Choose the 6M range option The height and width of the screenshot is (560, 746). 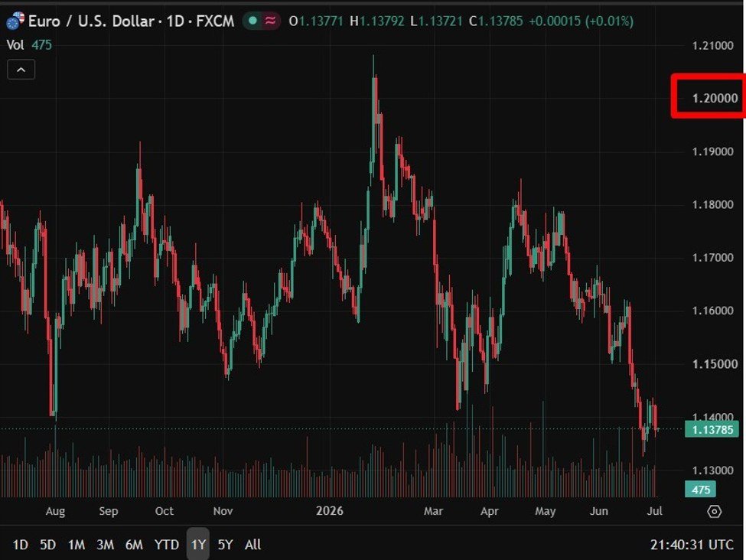tap(134, 544)
